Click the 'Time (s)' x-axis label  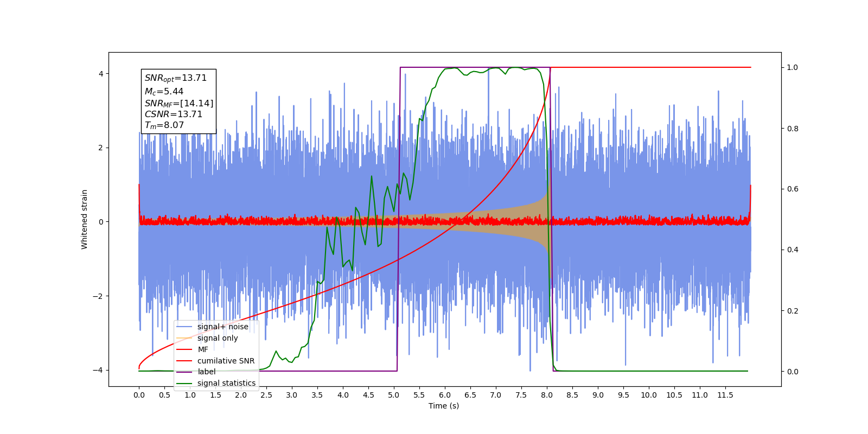point(444,406)
